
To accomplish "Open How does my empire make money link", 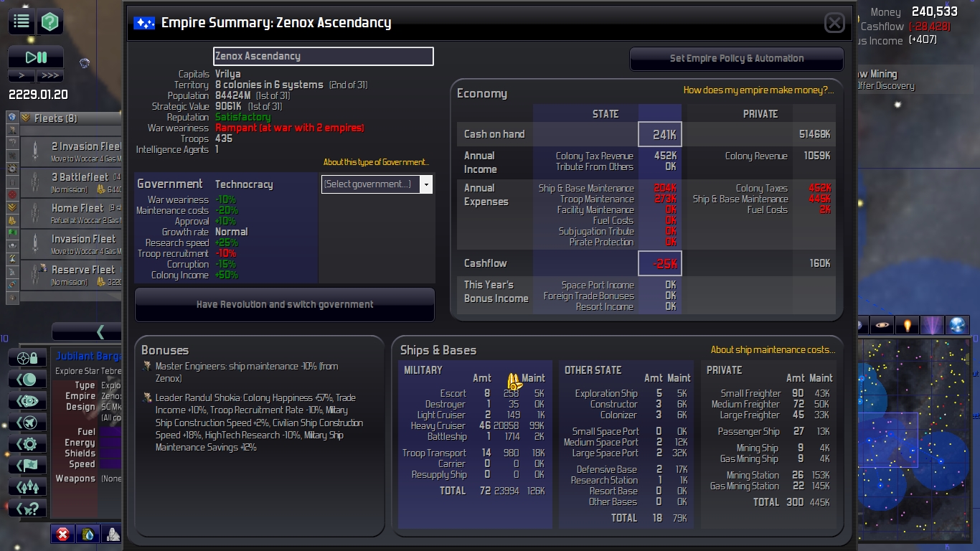I will (x=758, y=90).
